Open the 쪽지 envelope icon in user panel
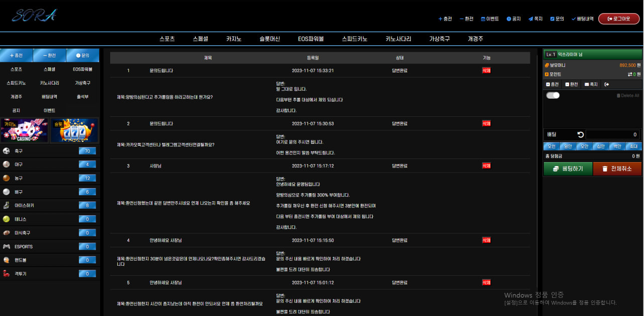Viewport: 644px width, 316px height. [x=591, y=84]
